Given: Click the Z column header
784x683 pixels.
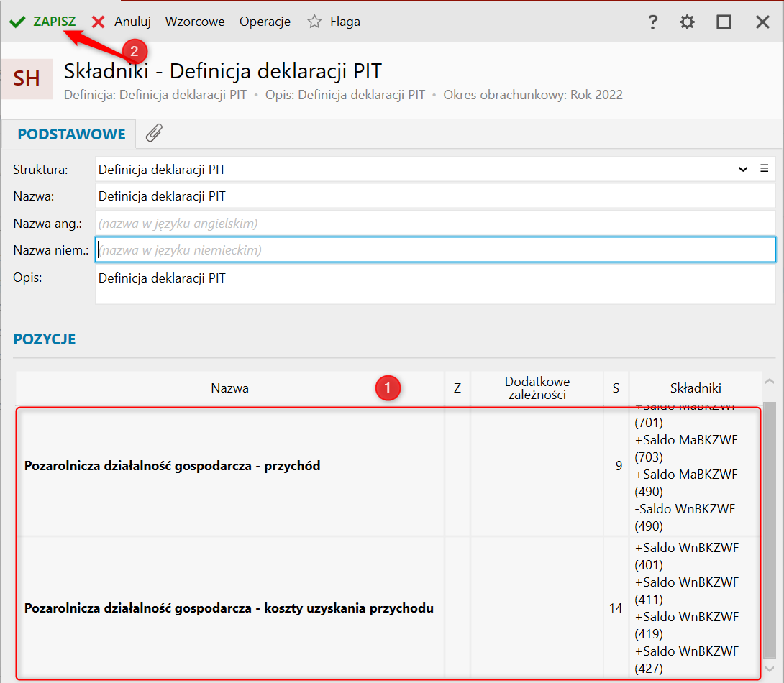Looking at the screenshot, I should tap(457, 388).
